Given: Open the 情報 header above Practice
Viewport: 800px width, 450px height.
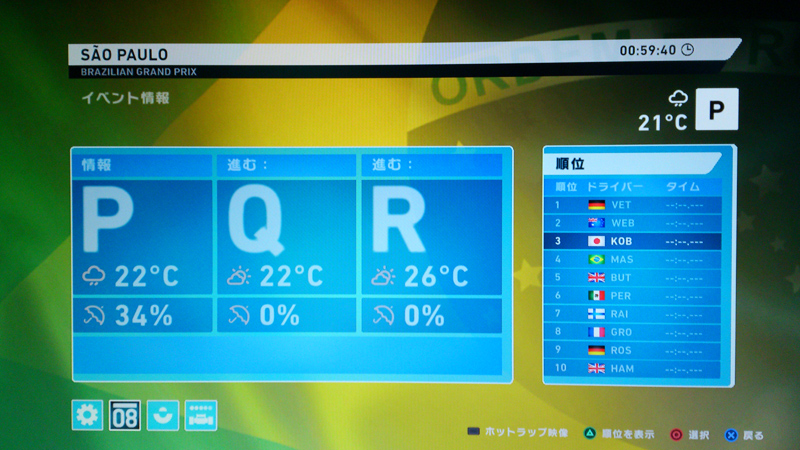Looking at the screenshot, I should click(x=142, y=165).
